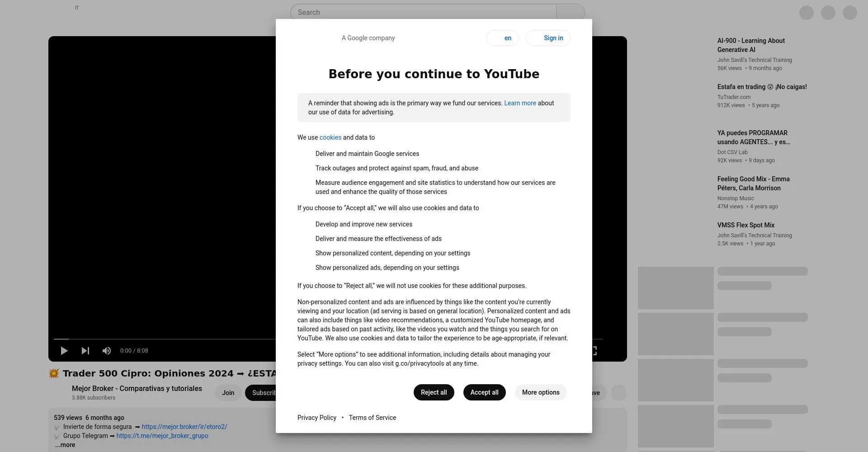868x452 pixels.
Task: Open the Privacy Policy link
Action: pyautogui.click(x=317, y=418)
